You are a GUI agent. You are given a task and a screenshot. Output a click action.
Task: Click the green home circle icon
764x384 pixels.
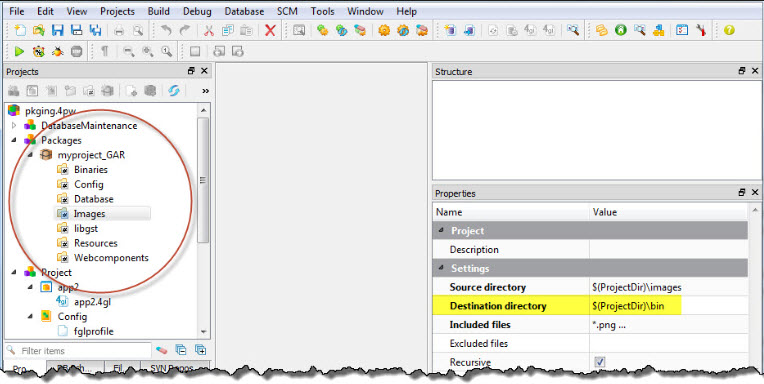pyautogui.click(x=620, y=31)
